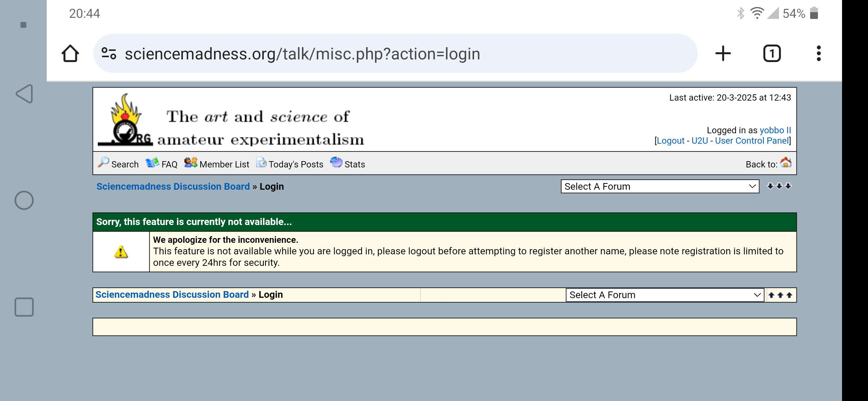Viewport: 868px width, 401px height.
Task: Tap the browser home icon
Action: (70, 54)
